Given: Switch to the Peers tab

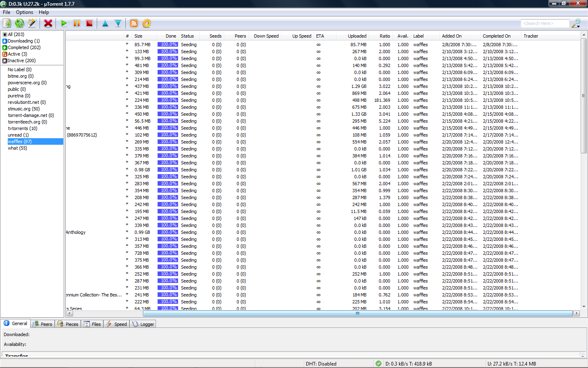Looking at the screenshot, I should 42,324.
